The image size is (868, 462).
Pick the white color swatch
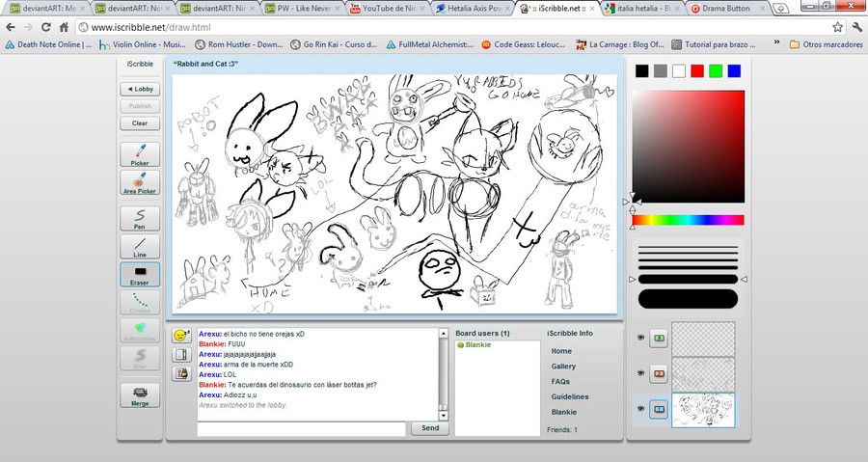(x=679, y=70)
